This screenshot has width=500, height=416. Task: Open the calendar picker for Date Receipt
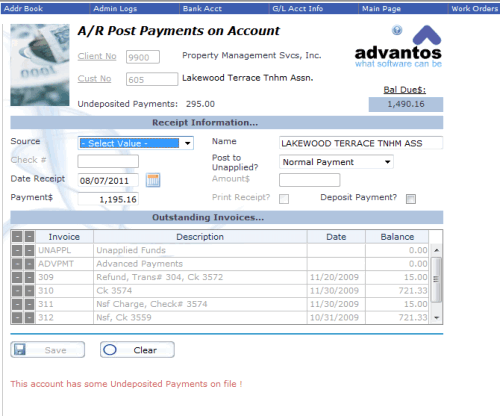click(153, 180)
